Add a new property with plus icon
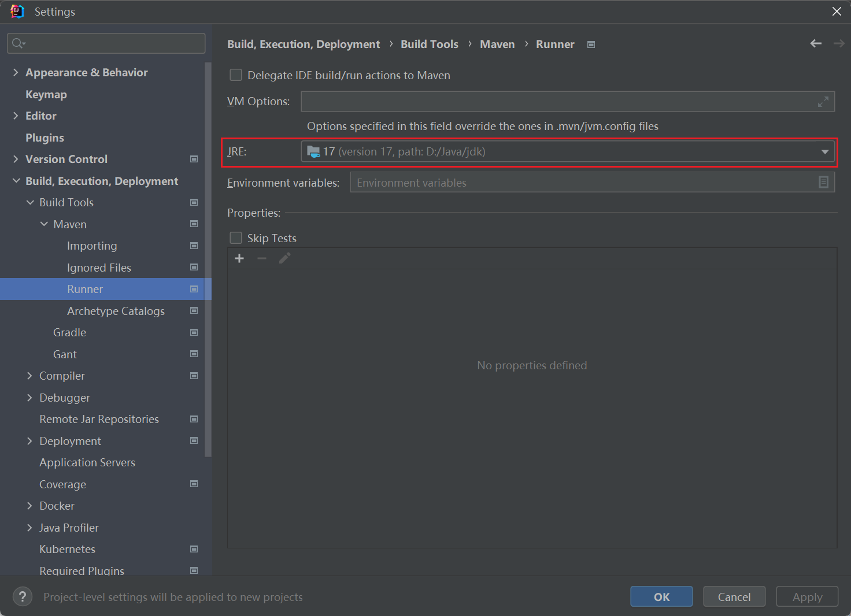Screen dimensions: 851x616 [x=239, y=258]
